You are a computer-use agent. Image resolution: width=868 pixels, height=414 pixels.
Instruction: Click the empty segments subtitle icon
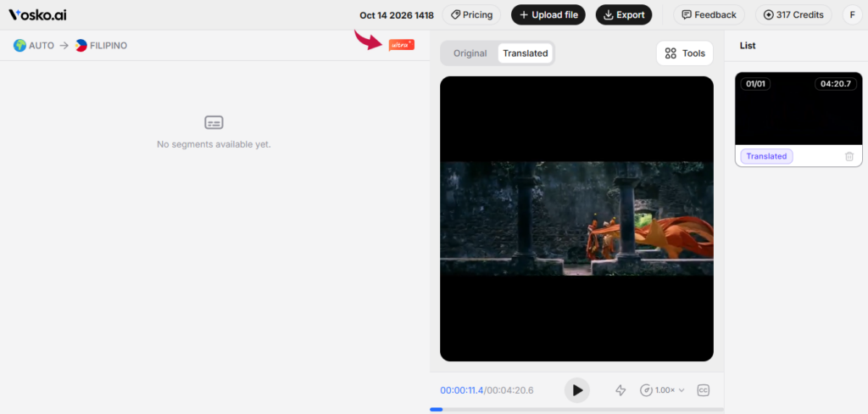pyautogui.click(x=214, y=122)
